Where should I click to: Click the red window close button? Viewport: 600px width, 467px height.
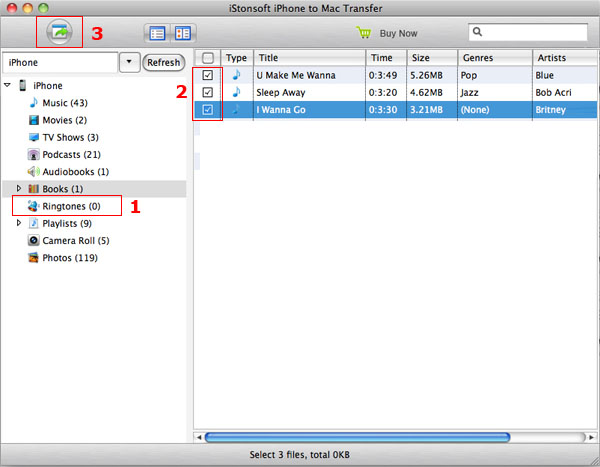(x=12, y=8)
